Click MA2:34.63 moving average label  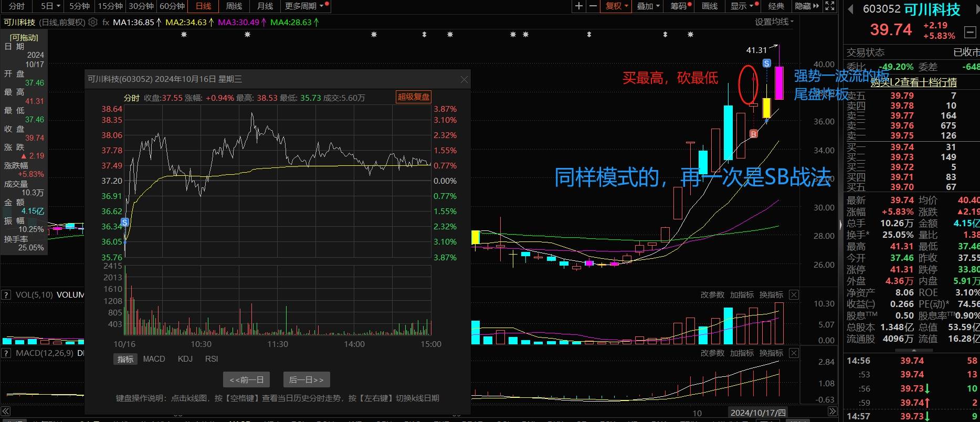tap(189, 22)
